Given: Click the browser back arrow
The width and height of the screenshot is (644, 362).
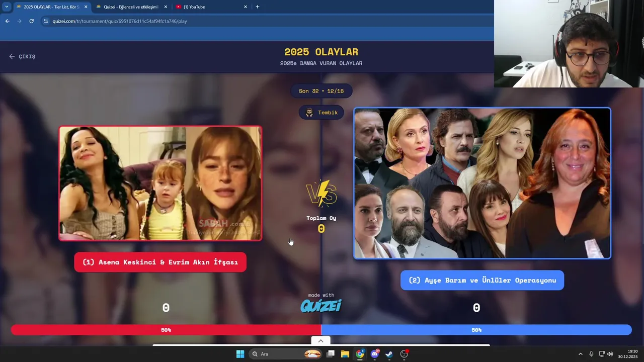Looking at the screenshot, I should [x=7, y=21].
